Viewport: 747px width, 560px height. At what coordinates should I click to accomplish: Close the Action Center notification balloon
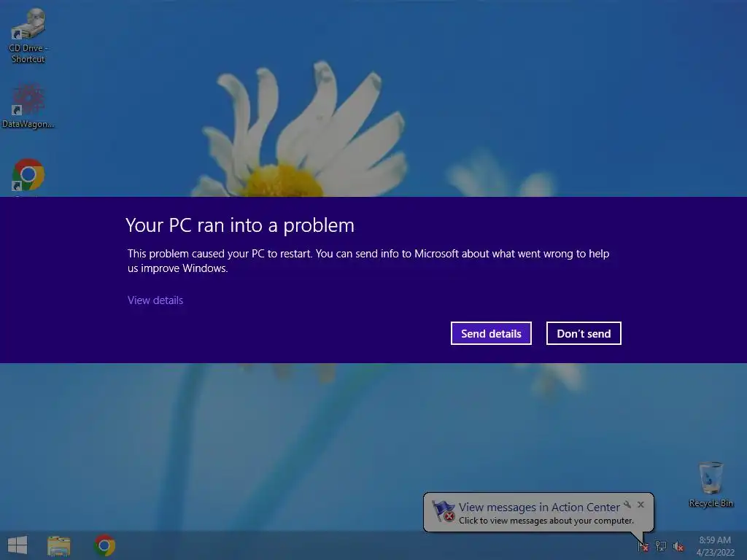click(640, 505)
